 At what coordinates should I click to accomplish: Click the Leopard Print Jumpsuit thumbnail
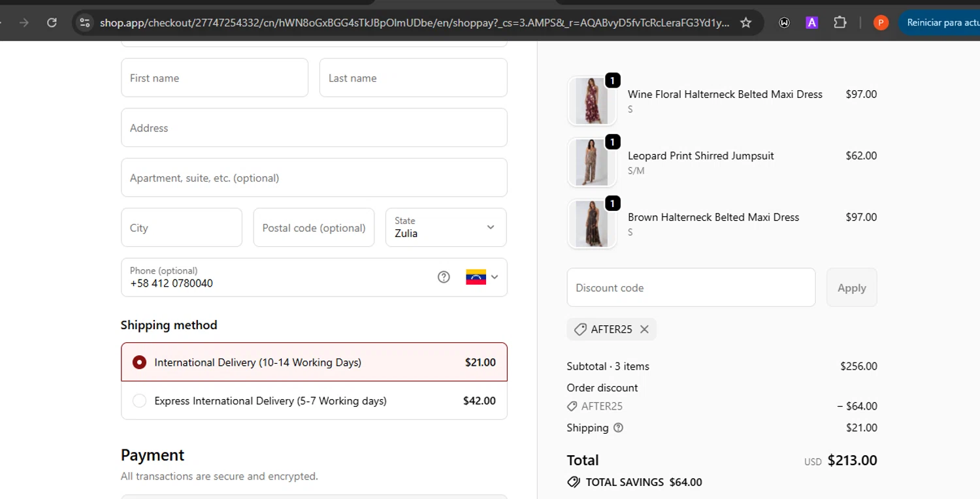592,162
